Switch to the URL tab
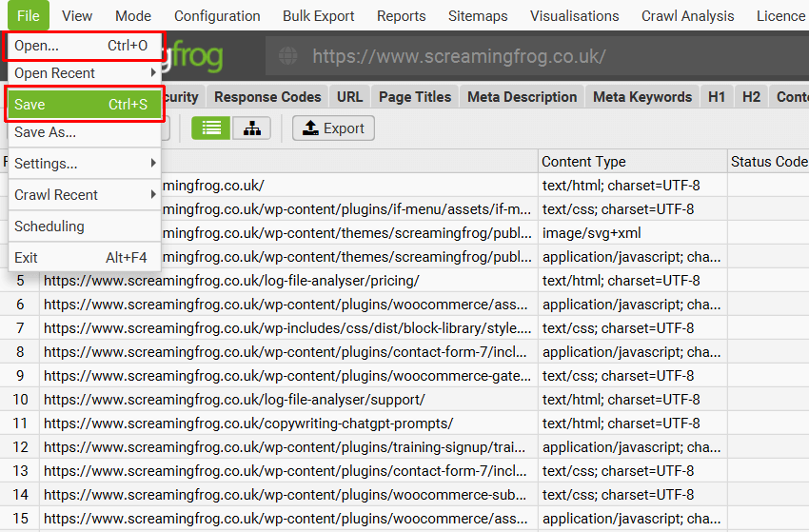 [x=350, y=97]
